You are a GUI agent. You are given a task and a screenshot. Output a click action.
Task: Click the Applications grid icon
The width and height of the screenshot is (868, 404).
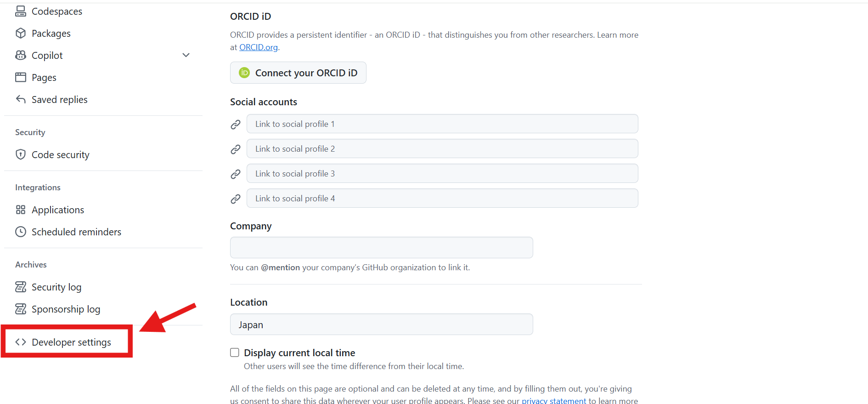(21, 210)
